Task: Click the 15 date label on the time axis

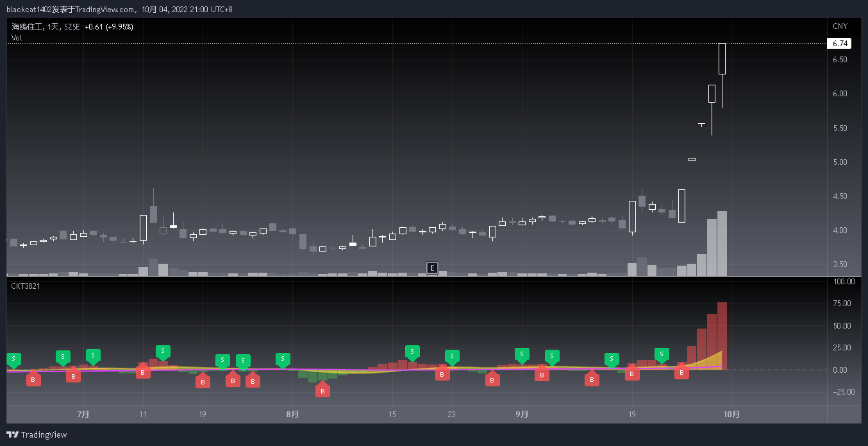Action: (x=392, y=415)
